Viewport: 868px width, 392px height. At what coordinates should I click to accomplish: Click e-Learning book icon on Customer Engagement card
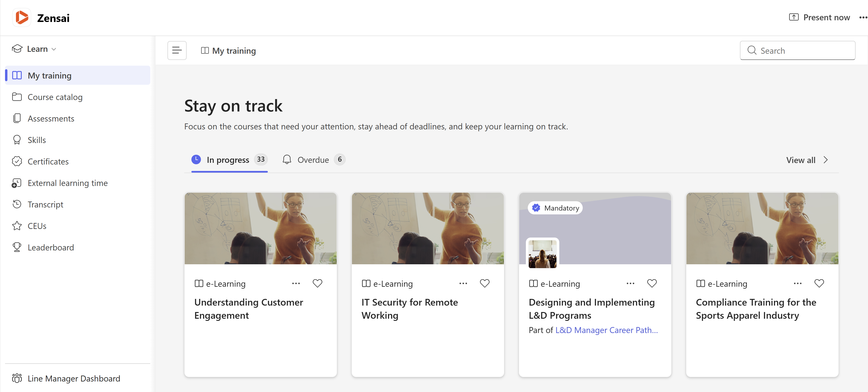tap(199, 284)
